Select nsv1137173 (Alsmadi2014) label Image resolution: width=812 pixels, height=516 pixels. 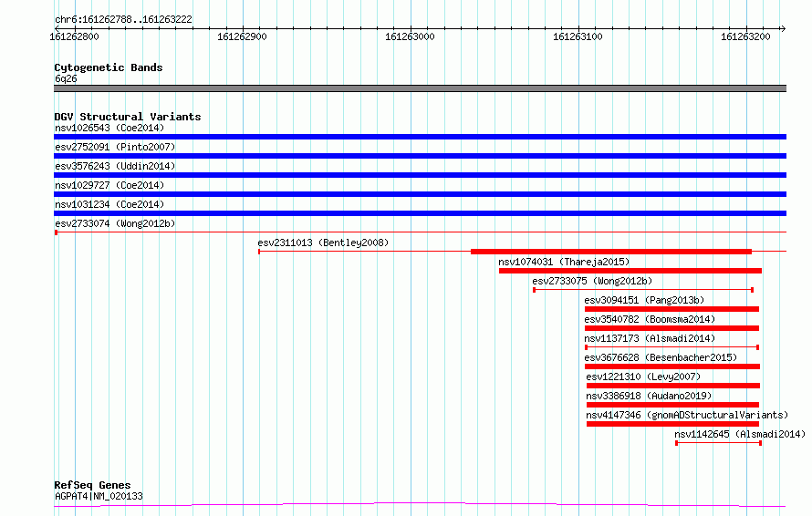pos(650,338)
